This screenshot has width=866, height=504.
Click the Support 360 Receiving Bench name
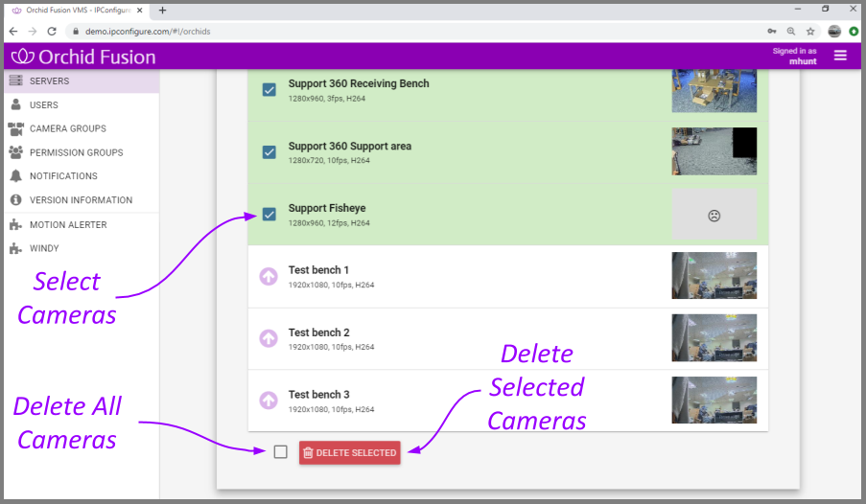click(x=359, y=83)
